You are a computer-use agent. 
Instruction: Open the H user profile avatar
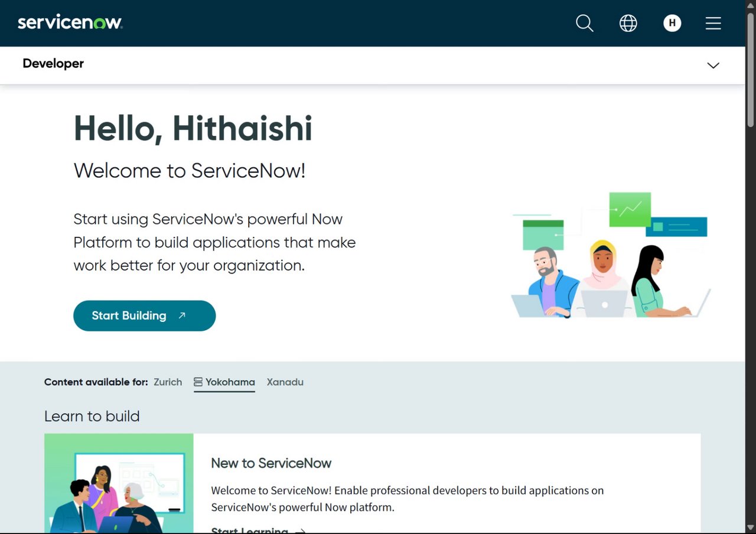[x=672, y=23]
